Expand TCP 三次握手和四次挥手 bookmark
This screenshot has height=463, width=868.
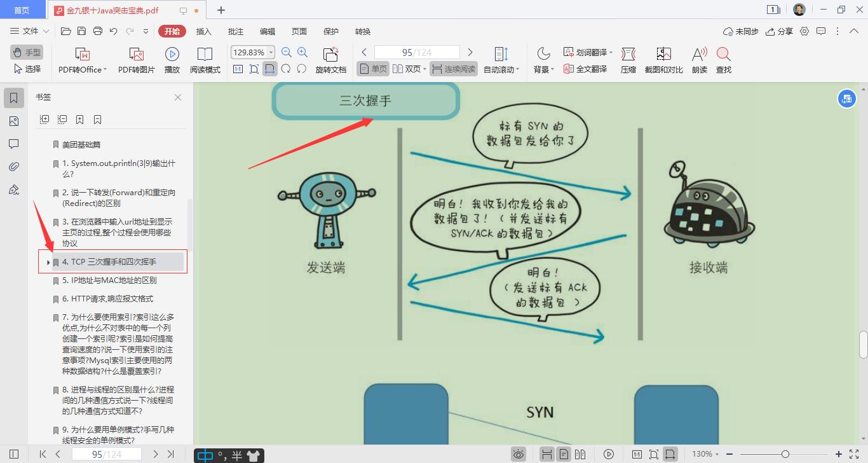tap(48, 262)
